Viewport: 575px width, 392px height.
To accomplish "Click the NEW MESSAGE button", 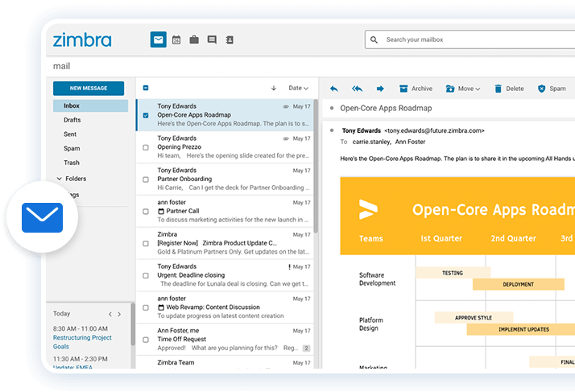I will click(89, 89).
